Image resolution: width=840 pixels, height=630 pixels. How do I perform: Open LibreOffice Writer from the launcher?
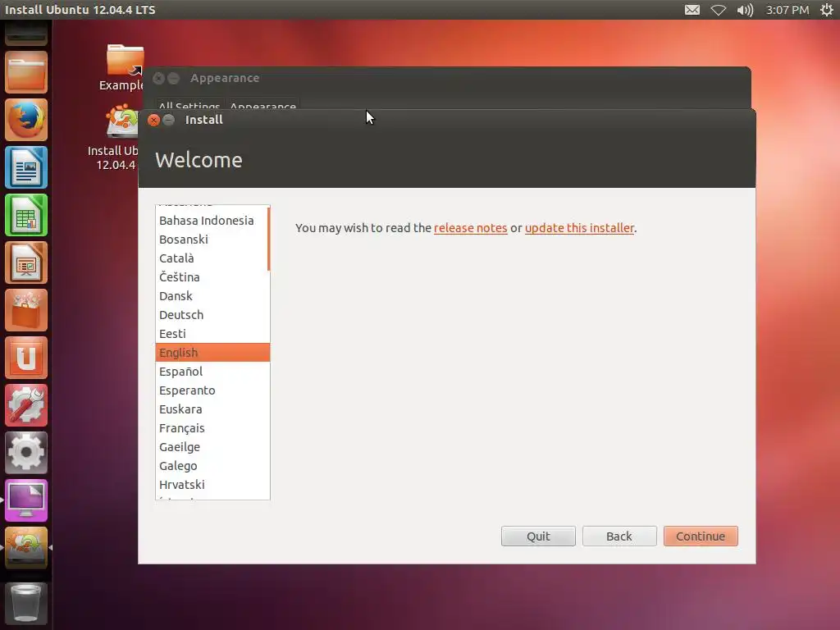25,167
